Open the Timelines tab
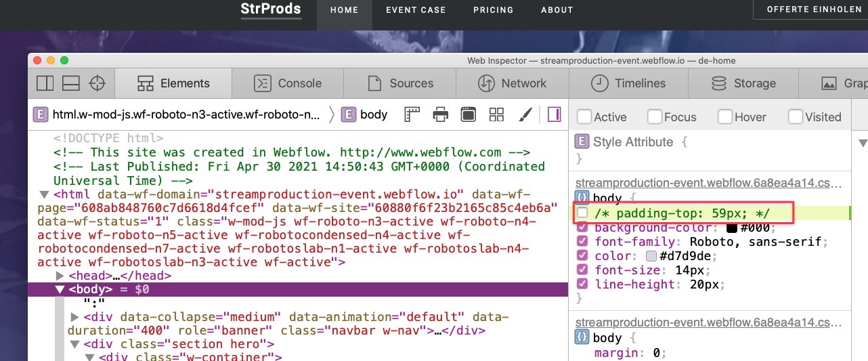868x361 pixels. pos(628,83)
